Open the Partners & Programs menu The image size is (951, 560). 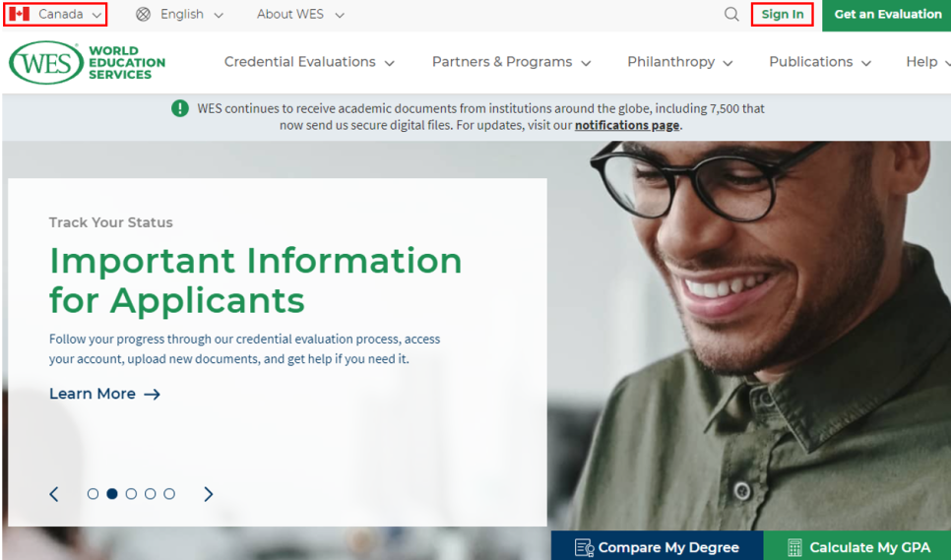(511, 62)
